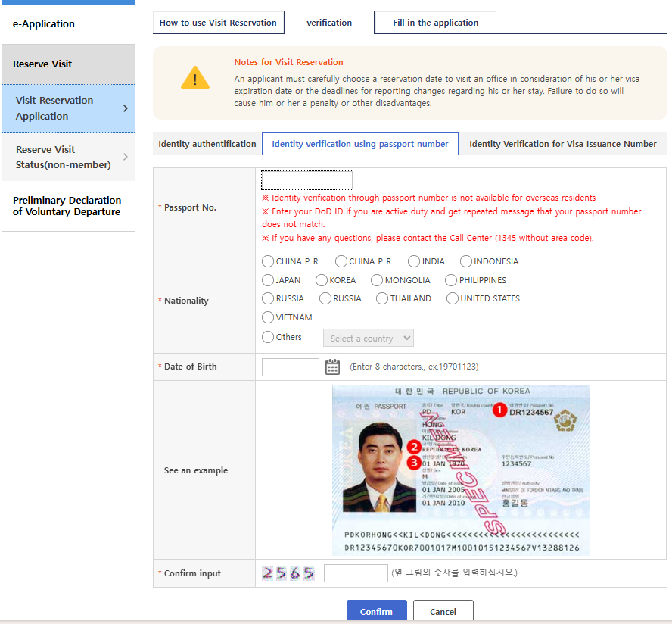
Task: Select INDIA nationality radio button
Action: coord(414,261)
